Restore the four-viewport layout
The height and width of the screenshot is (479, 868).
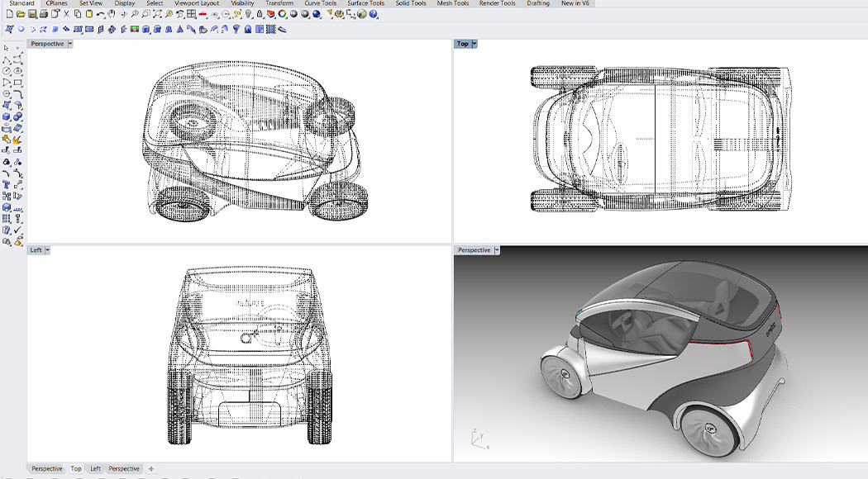coord(192,15)
